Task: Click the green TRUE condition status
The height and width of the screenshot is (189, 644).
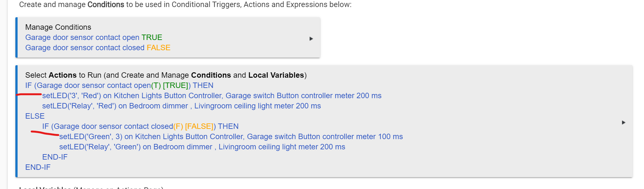Action: click(x=152, y=37)
